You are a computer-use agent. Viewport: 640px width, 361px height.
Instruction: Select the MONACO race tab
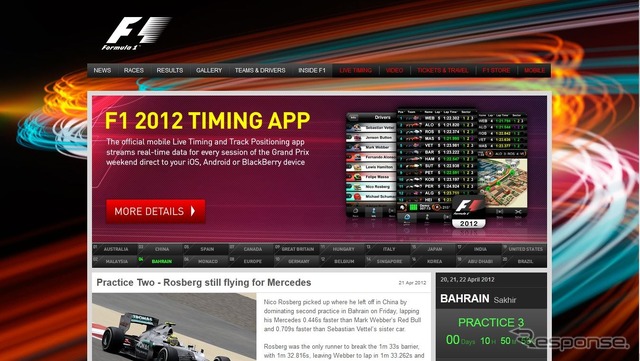[207, 261]
